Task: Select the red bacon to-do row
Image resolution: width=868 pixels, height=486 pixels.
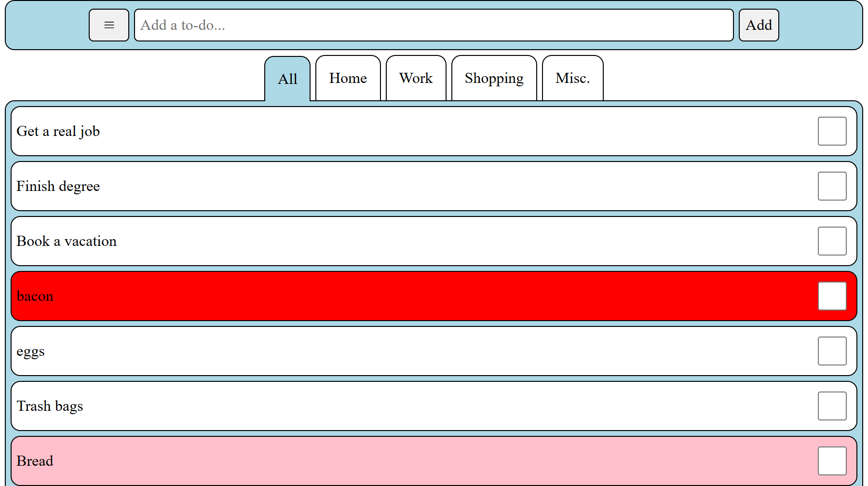Action: point(434,296)
